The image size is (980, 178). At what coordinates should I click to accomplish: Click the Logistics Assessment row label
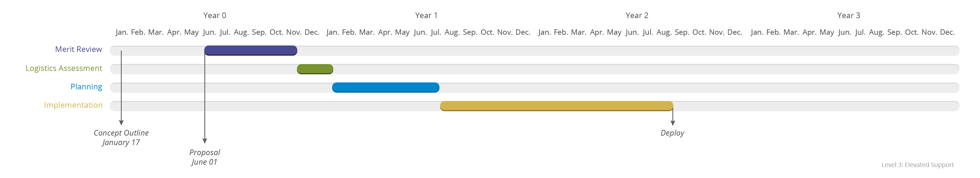[64, 68]
